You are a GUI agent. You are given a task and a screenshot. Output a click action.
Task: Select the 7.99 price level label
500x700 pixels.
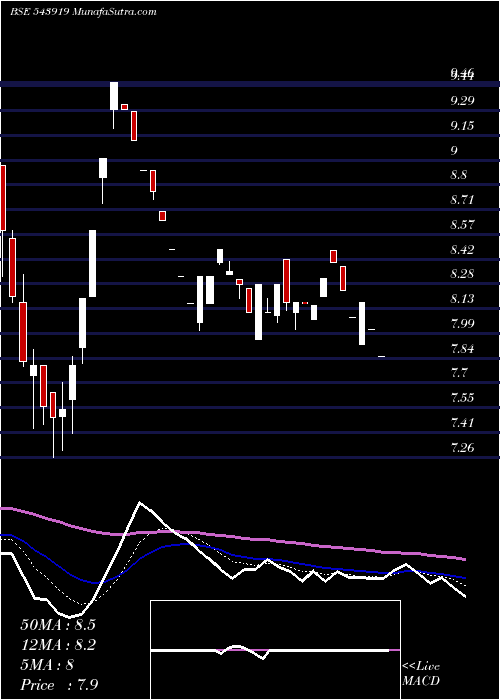click(x=462, y=324)
